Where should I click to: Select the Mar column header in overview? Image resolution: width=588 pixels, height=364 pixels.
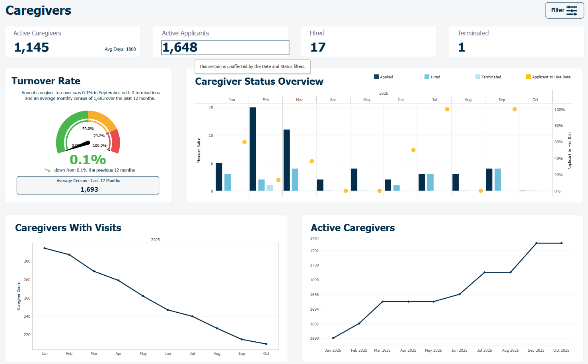(x=300, y=100)
